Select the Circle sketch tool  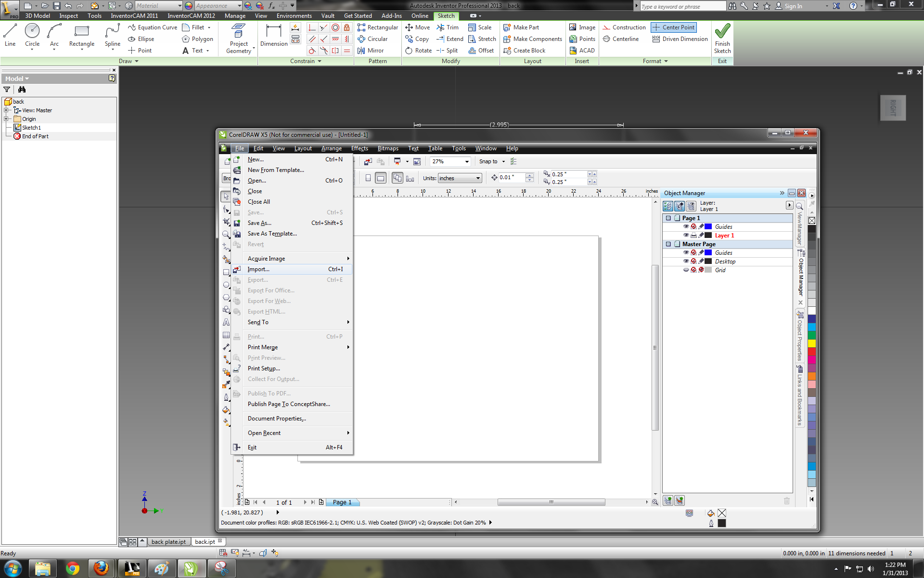point(32,35)
